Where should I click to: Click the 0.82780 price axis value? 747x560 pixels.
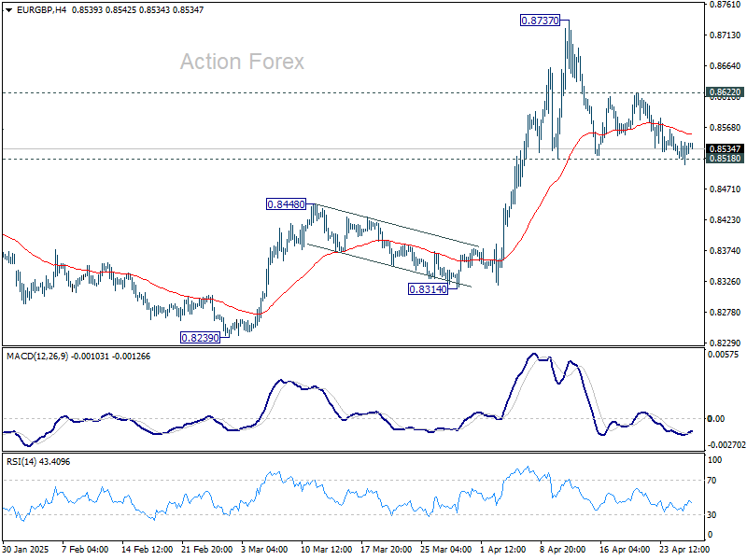tap(726, 313)
